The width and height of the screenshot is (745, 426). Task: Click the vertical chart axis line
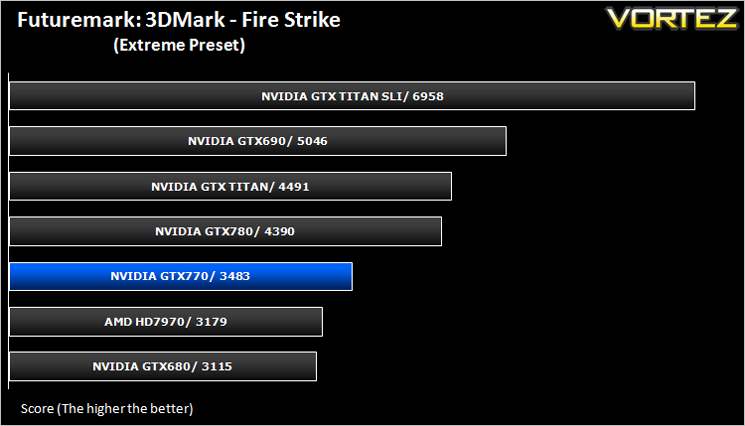(x=9, y=231)
